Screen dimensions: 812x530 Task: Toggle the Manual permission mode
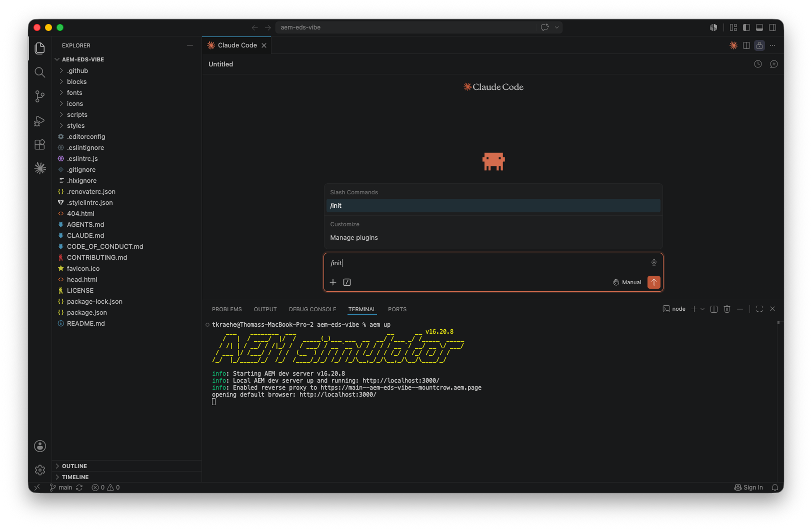coord(627,282)
